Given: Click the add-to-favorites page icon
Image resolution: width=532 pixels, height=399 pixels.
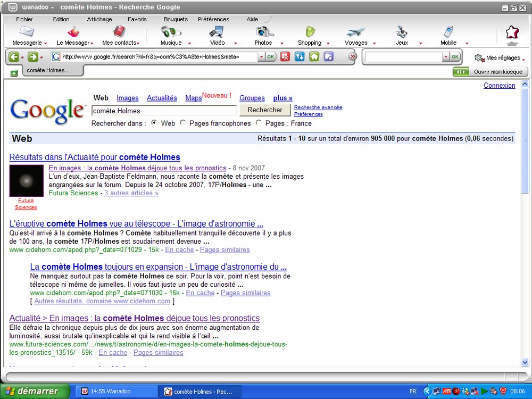Looking at the screenshot, I should coord(328,57).
